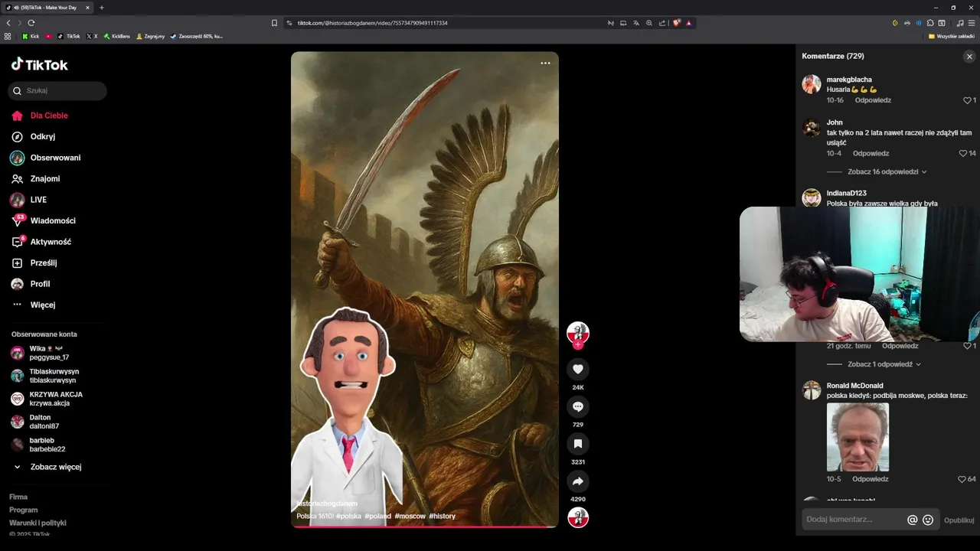Open browser hamburger menu
Image resolution: width=980 pixels, height=551 pixels.
pyautogui.click(x=971, y=23)
